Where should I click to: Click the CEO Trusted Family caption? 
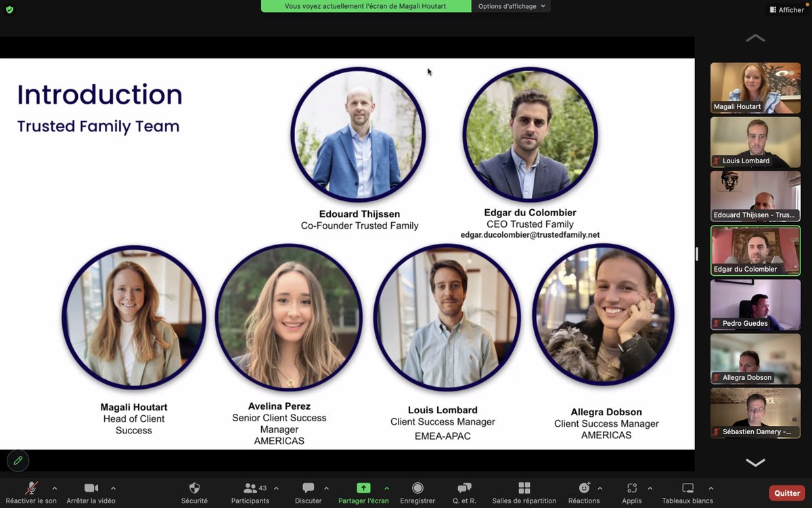(530, 224)
